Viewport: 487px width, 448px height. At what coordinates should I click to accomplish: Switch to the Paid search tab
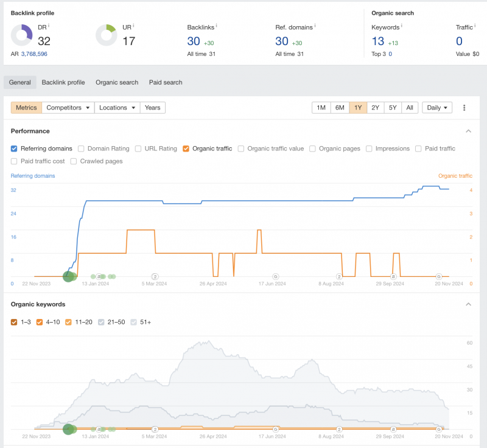click(x=166, y=82)
